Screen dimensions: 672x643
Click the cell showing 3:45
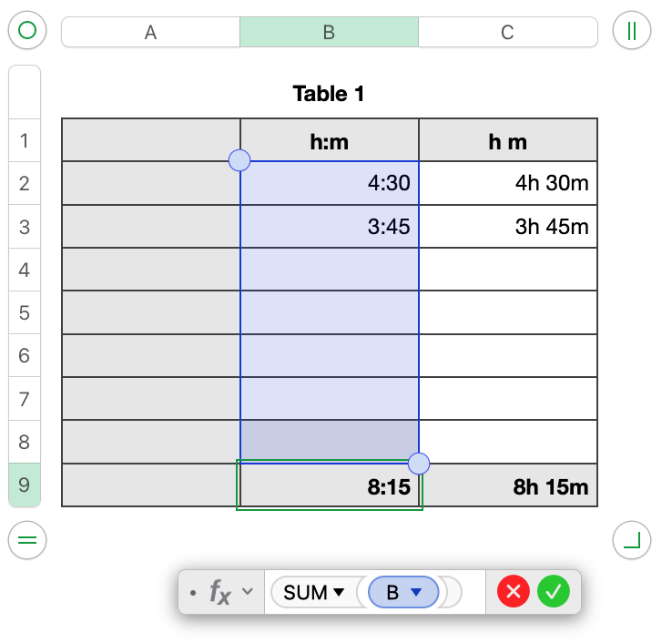coord(329,227)
